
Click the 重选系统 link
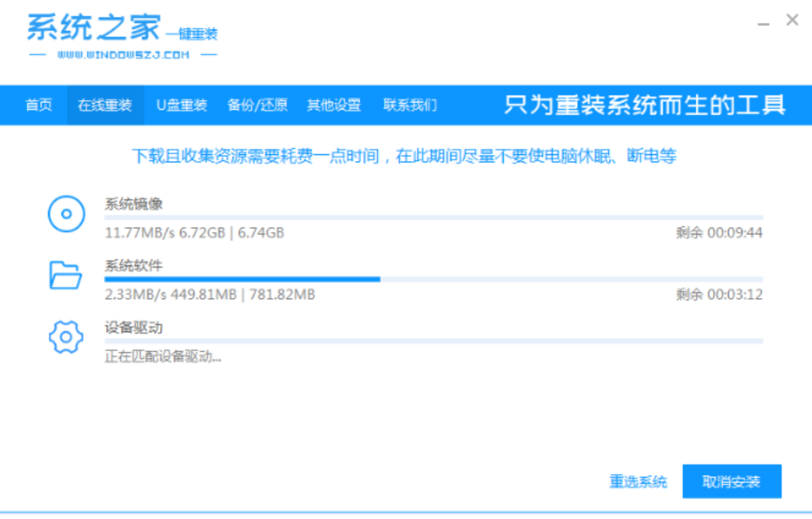(x=638, y=482)
